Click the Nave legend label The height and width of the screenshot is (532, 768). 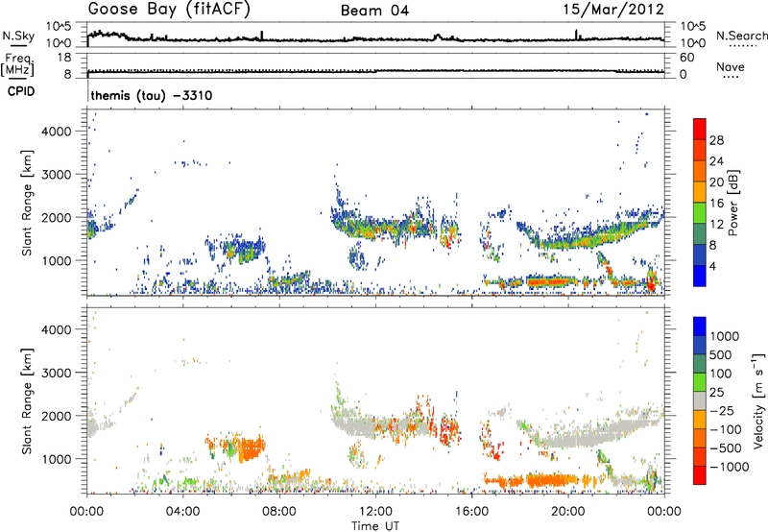point(731,67)
